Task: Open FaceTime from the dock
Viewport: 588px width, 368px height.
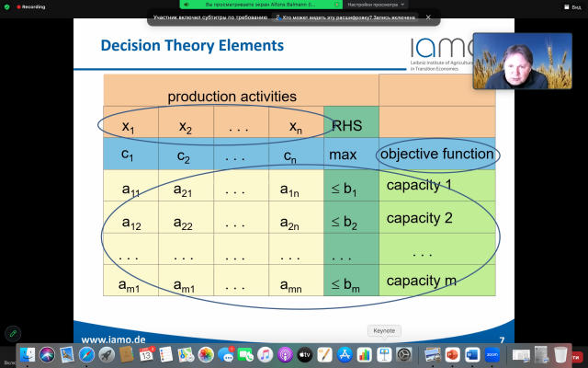Action: (245, 355)
